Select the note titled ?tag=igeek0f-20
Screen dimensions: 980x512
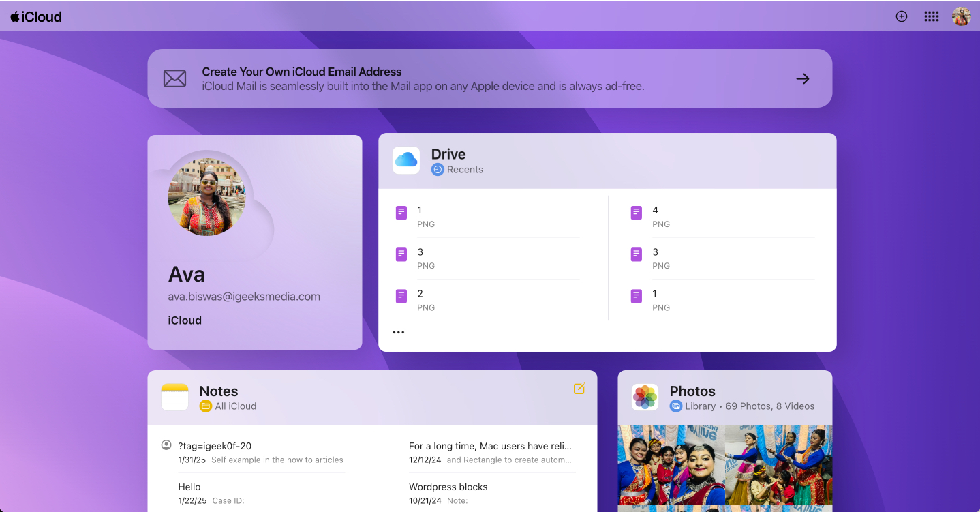[213, 445]
